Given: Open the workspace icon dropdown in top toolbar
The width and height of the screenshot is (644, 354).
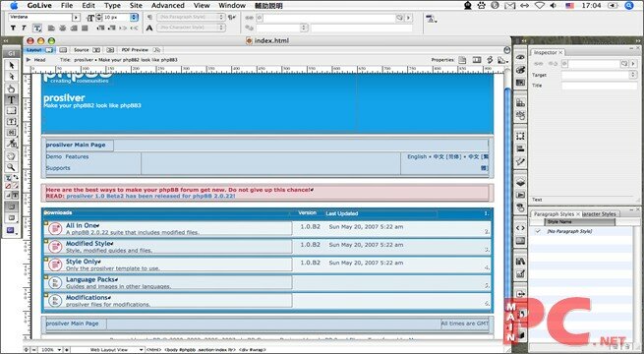Looking at the screenshot, I should (432, 19).
